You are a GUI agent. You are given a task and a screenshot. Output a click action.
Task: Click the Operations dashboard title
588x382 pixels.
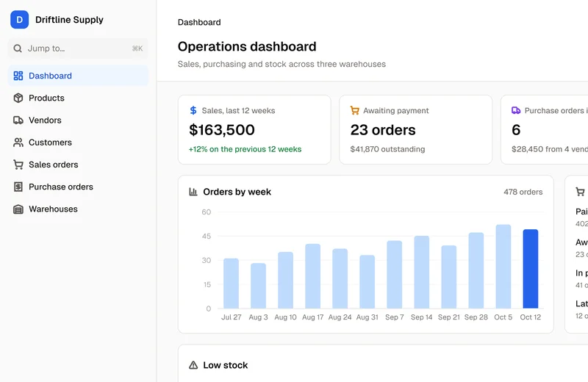[x=247, y=46]
